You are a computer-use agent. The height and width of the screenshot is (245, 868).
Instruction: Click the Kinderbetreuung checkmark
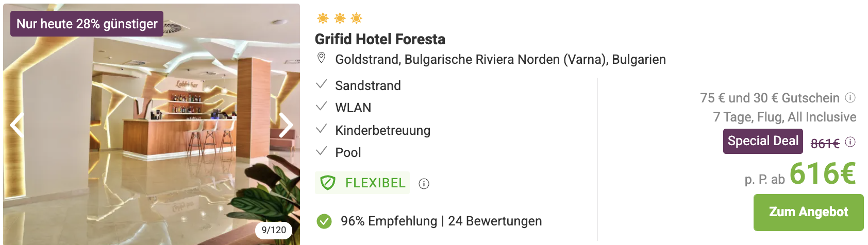tap(322, 129)
